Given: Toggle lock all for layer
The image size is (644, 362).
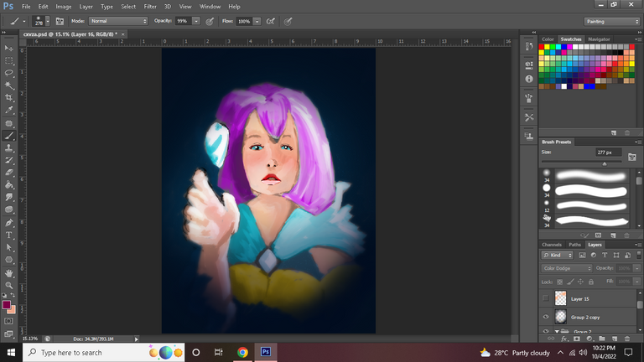Looking at the screenshot, I should click(x=591, y=282).
